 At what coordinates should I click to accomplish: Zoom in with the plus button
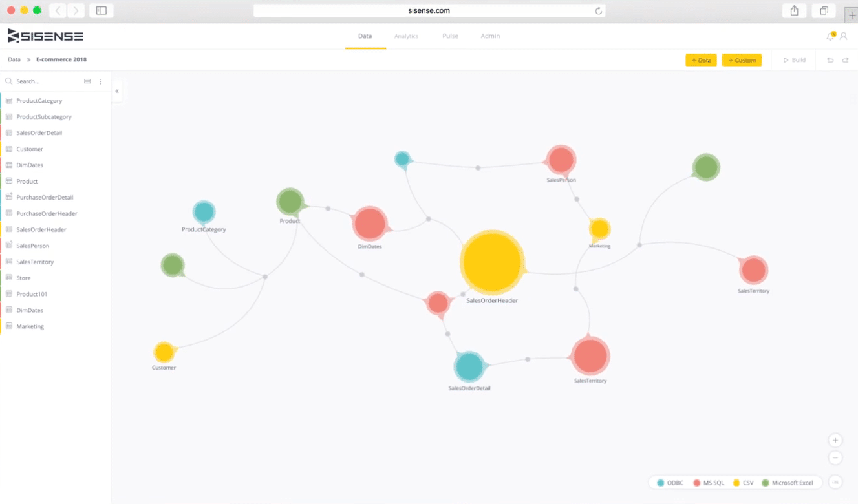coord(835,440)
